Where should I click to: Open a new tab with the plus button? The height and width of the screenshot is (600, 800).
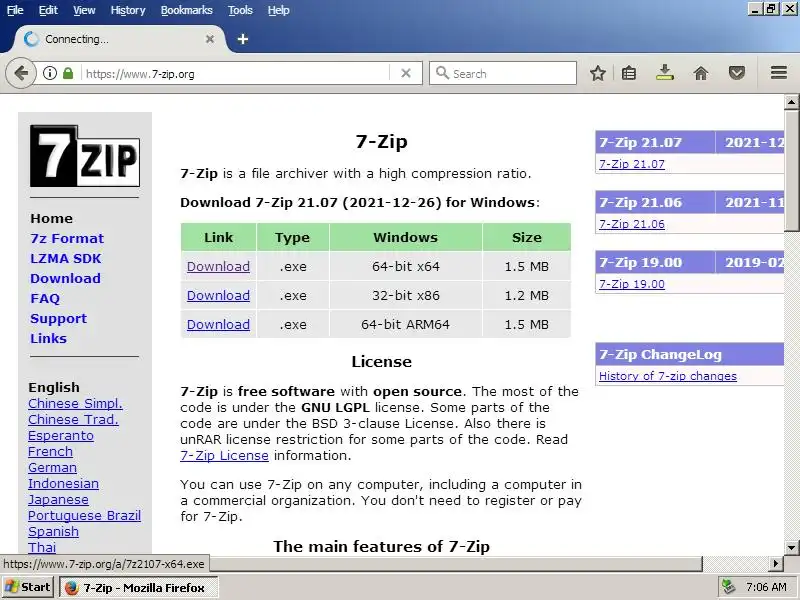point(243,39)
